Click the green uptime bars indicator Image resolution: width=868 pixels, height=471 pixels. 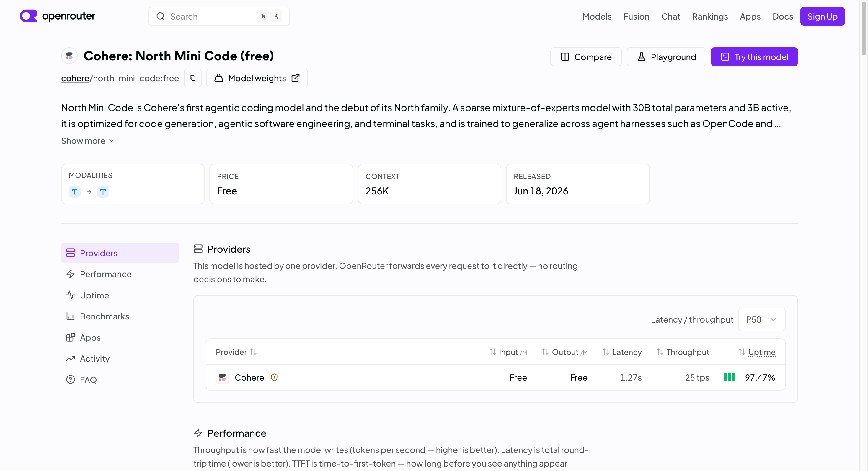[730, 378]
